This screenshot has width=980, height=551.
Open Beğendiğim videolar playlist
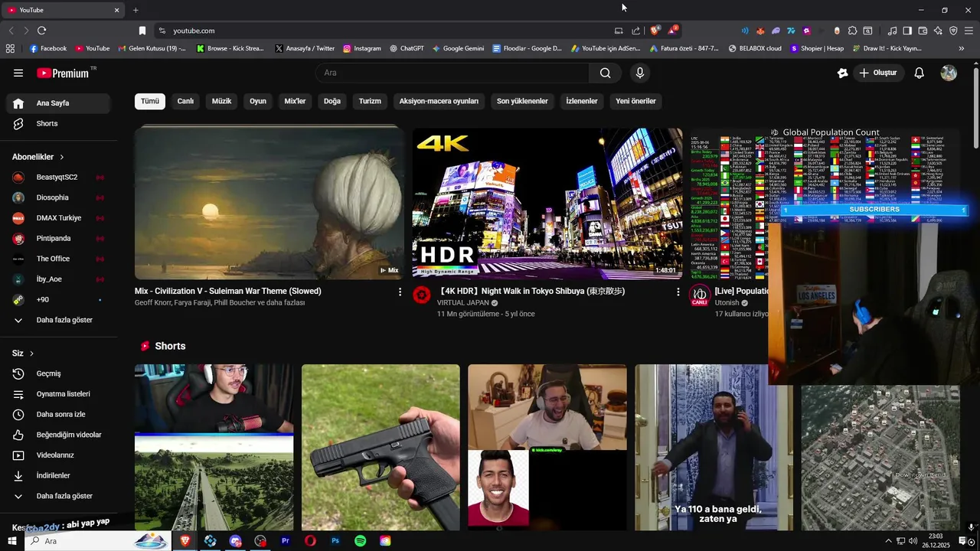point(57,435)
